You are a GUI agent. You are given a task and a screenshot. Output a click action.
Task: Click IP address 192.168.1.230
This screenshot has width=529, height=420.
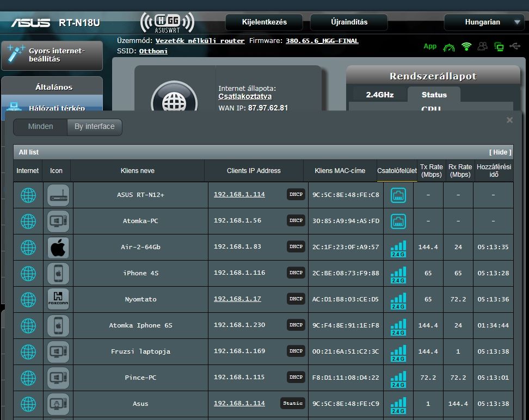coord(239,325)
